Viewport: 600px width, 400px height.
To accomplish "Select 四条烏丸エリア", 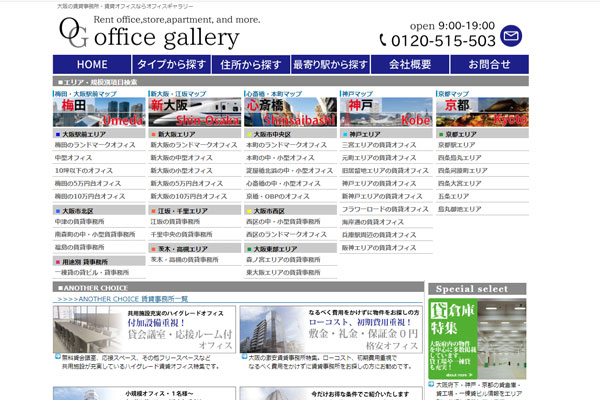I will (460, 158).
